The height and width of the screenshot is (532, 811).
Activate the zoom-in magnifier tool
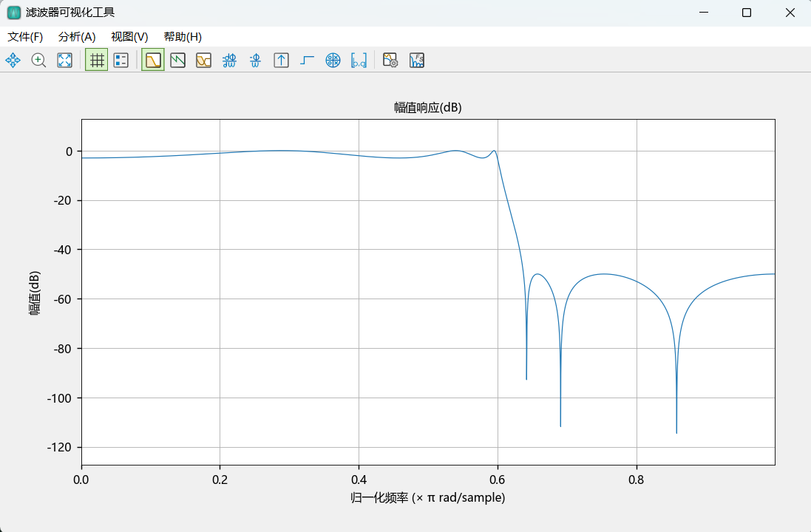[x=38, y=61]
